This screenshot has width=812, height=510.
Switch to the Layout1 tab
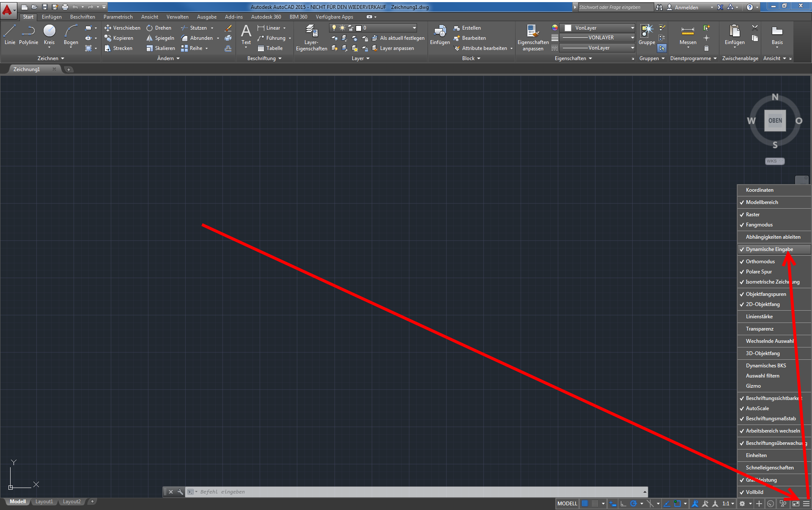coord(44,502)
